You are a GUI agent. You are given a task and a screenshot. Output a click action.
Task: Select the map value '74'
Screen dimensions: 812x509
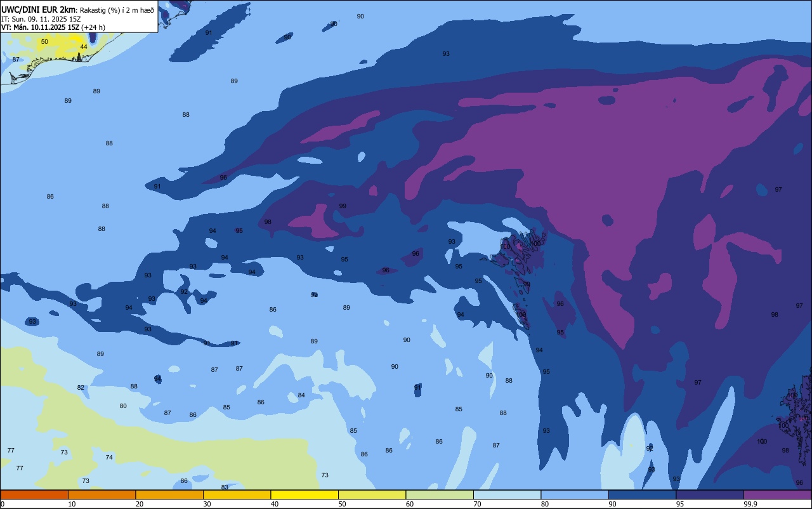(x=109, y=458)
